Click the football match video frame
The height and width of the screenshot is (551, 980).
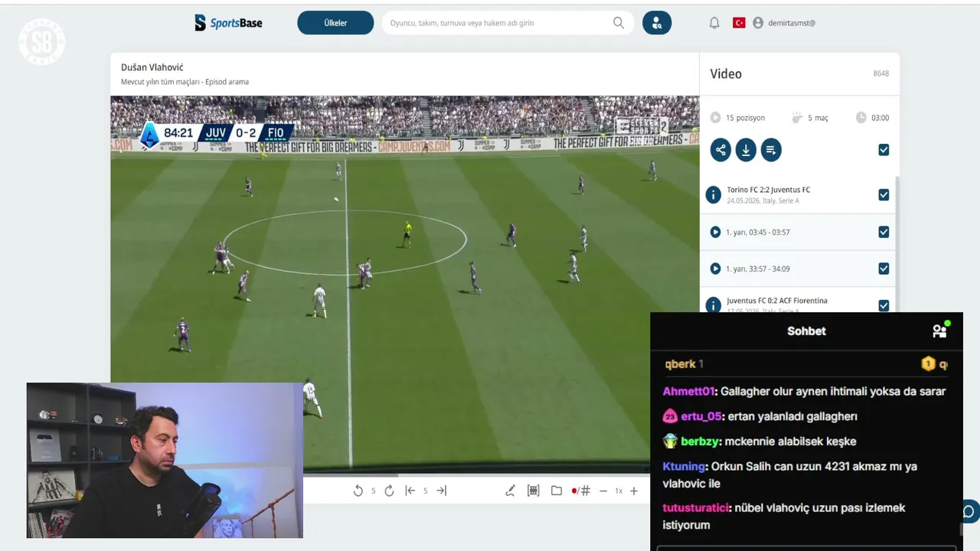404,285
